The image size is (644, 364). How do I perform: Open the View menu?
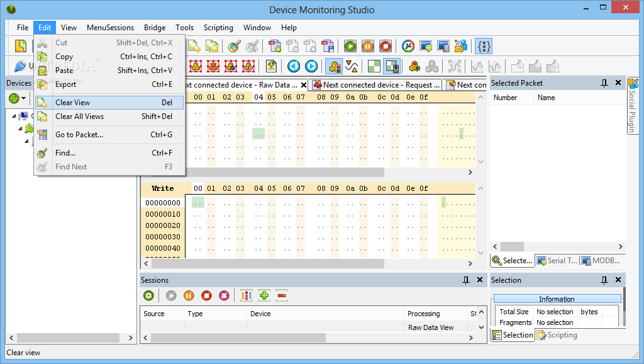pyautogui.click(x=69, y=28)
